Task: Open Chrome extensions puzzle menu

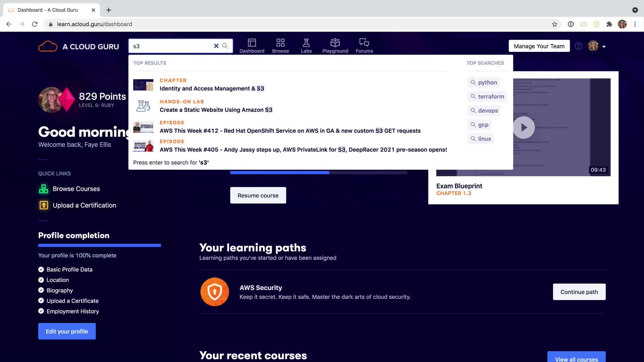Action: click(609, 24)
